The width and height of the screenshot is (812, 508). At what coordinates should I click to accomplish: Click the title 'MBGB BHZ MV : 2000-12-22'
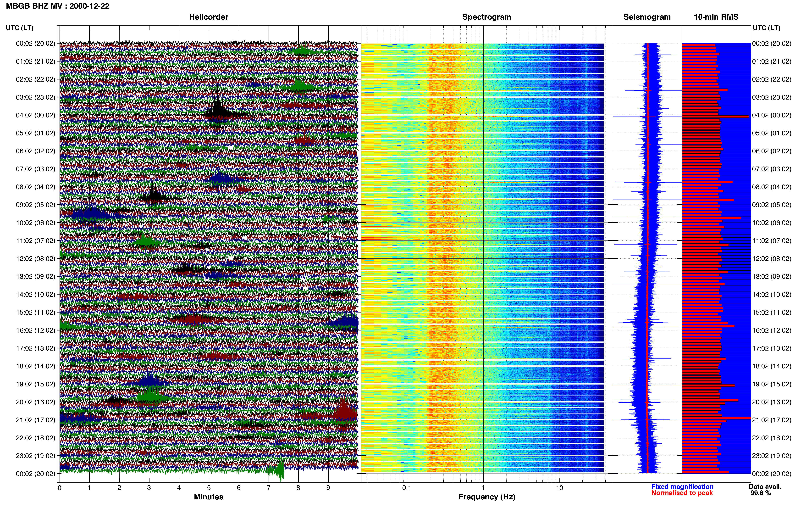pos(57,6)
